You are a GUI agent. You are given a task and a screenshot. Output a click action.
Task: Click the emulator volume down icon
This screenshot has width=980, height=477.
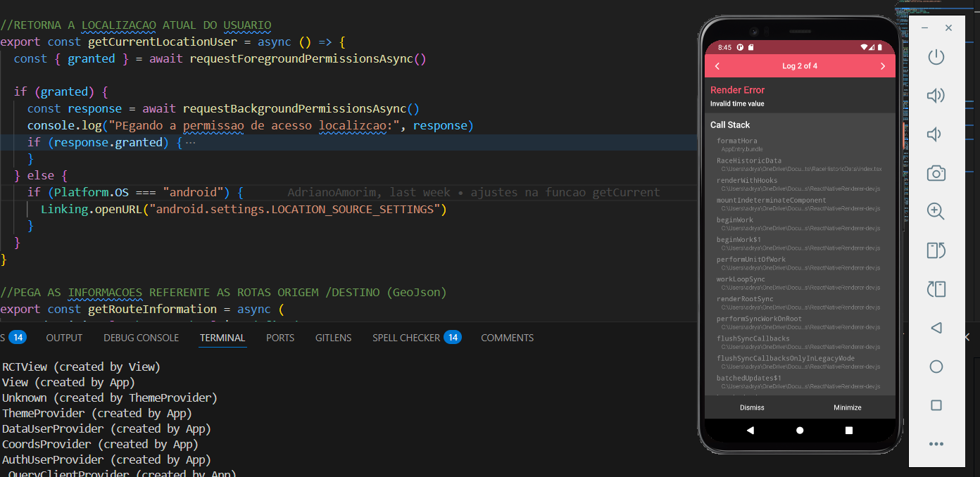tap(936, 134)
